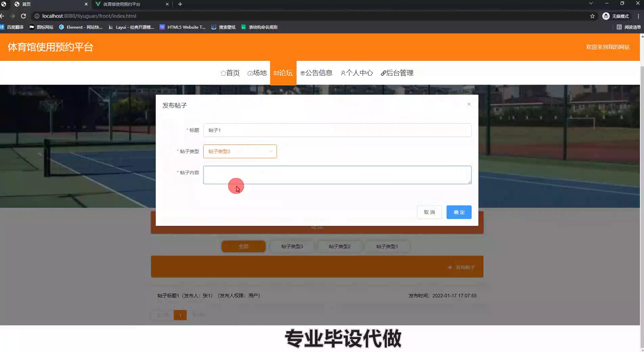644x352 pixels.
Task: Click the site info icon in address bar
Action: 37,16
